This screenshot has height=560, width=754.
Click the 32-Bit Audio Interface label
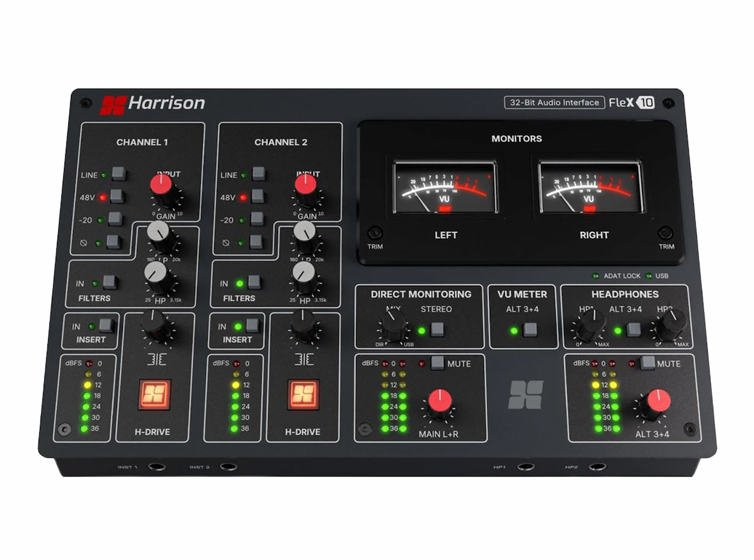pos(554,103)
